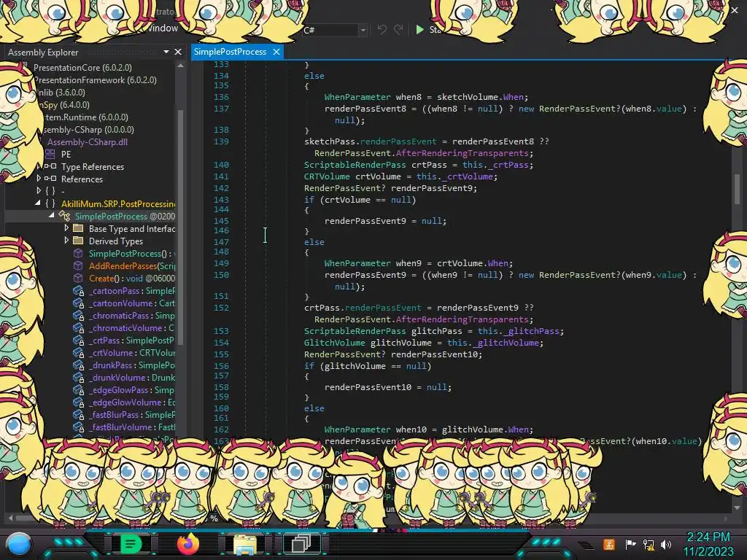Click the field icon beside _cartoonVolume
Image resolution: width=747 pixels, height=560 pixels.
(x=78, y=303)
